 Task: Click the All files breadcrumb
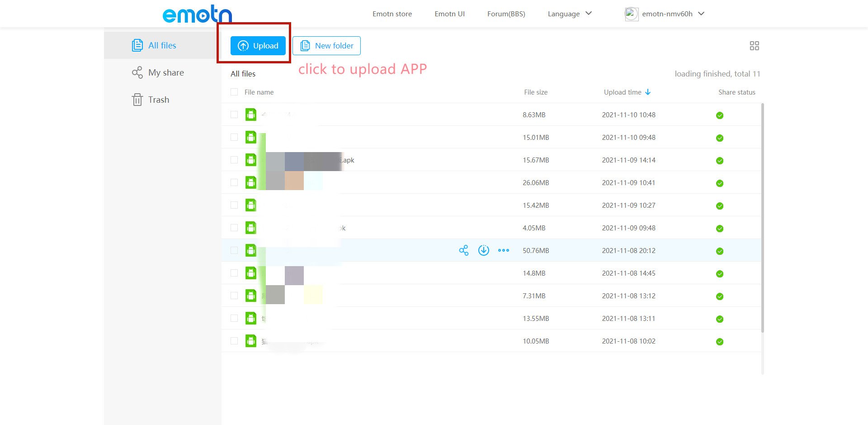pyautogui.click(x=243, y=74)
